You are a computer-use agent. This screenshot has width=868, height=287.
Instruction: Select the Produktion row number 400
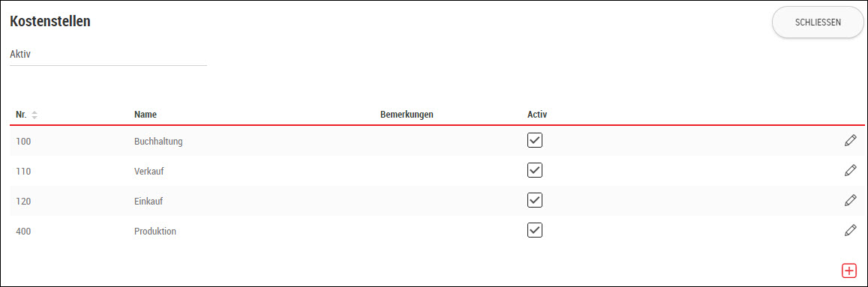23,231
